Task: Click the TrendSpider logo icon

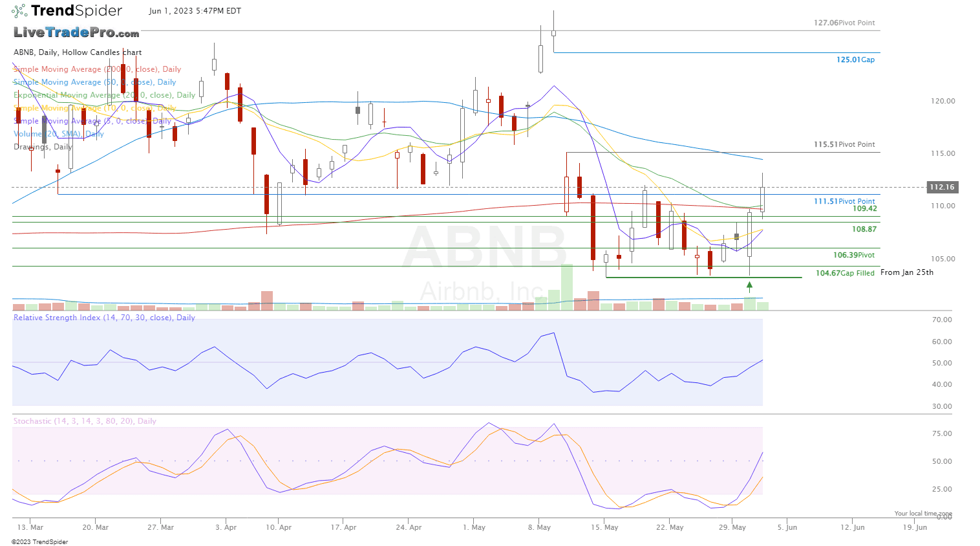Action: coord(19,10)
